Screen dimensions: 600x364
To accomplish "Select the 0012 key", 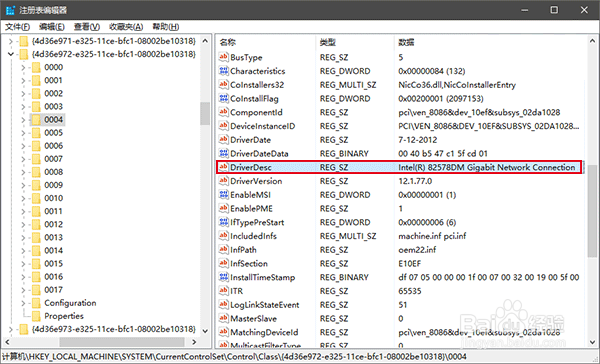I will [53, 224].
